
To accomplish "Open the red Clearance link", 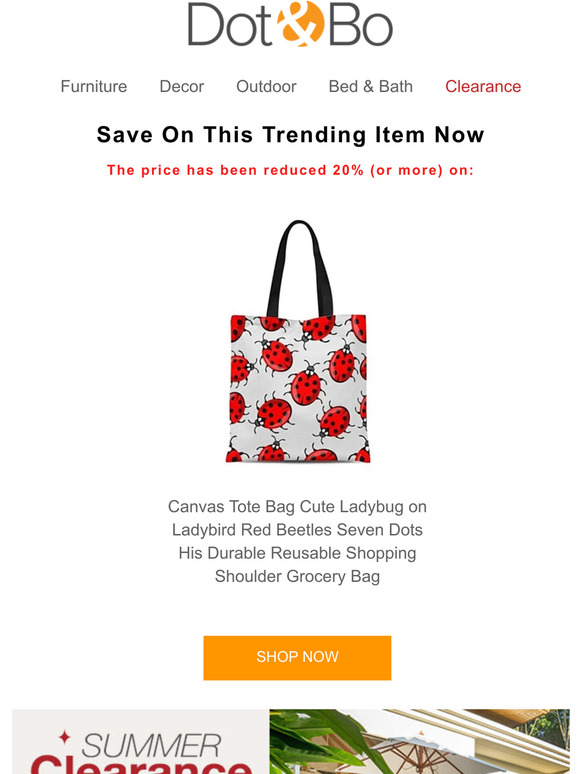I will 483,86.
